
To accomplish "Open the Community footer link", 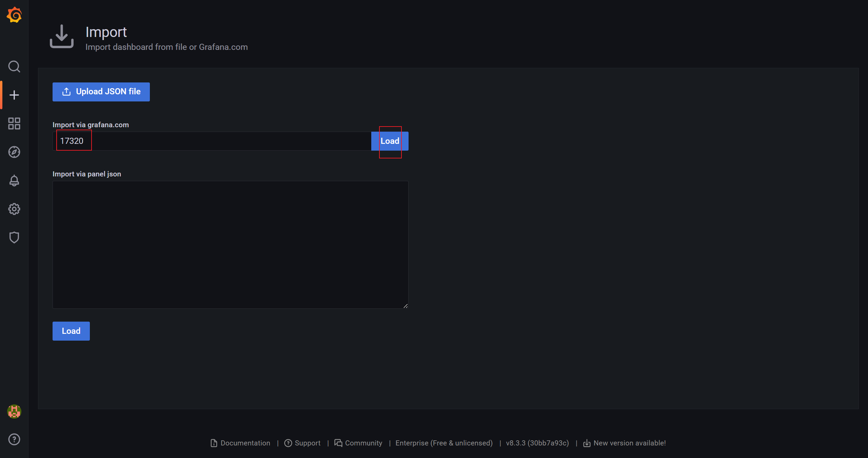I will point(358,443).
